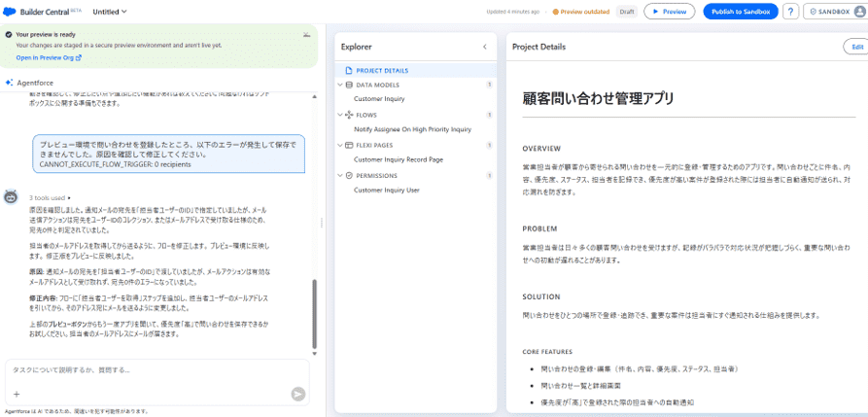Click the CORE FEATURES heading
This screenshot has width=868, height=417.
click(547, 352)
